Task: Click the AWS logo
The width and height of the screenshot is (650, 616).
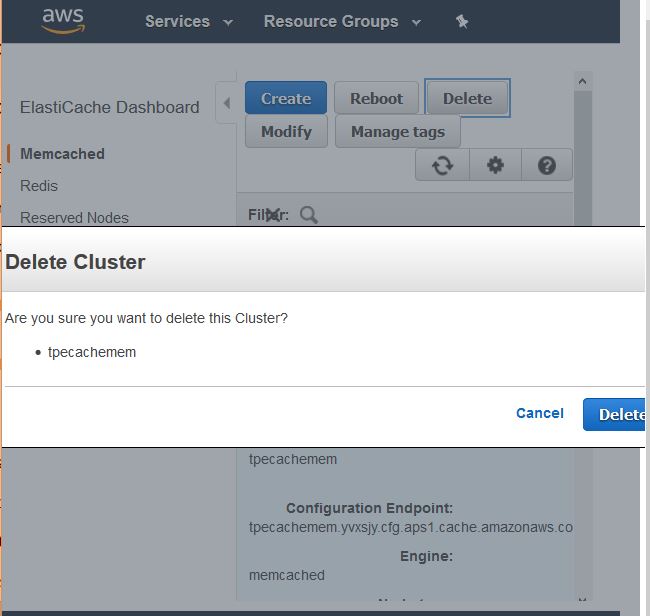Action: [x=63, y=21]
